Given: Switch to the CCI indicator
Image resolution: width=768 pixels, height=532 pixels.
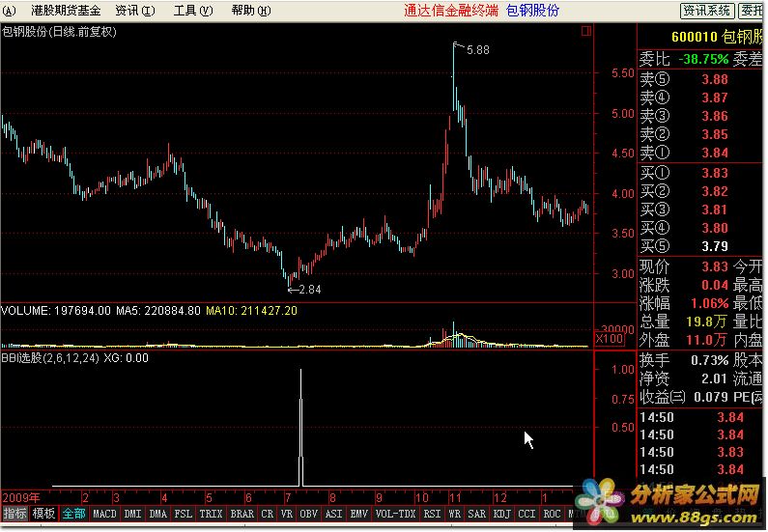Looking at the screenshot, I should click(527, 514).
